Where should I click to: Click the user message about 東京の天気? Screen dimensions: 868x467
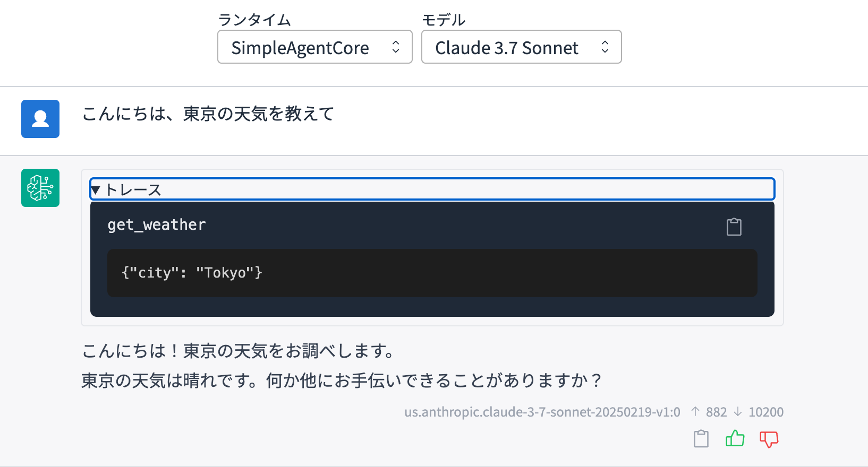point(208,114)
